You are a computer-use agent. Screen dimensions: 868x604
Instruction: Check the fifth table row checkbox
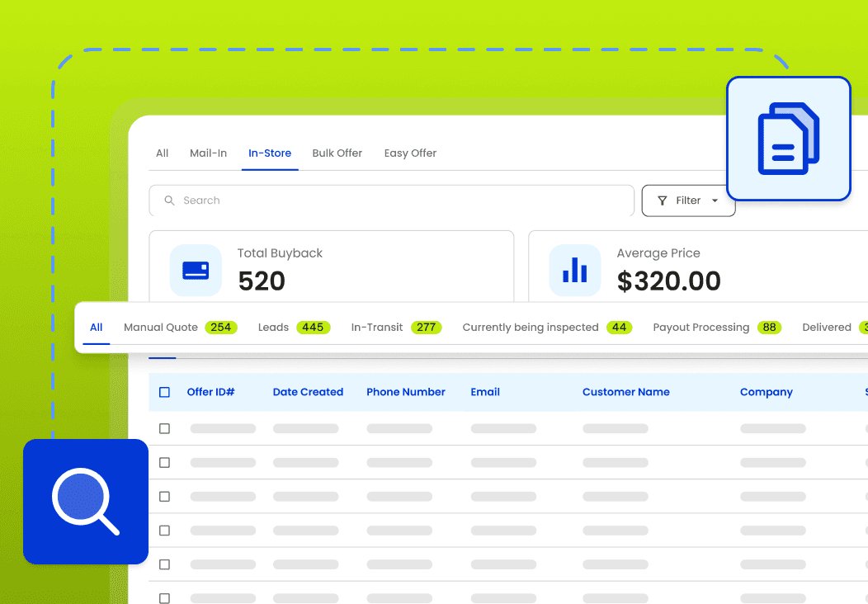point(164,564)
